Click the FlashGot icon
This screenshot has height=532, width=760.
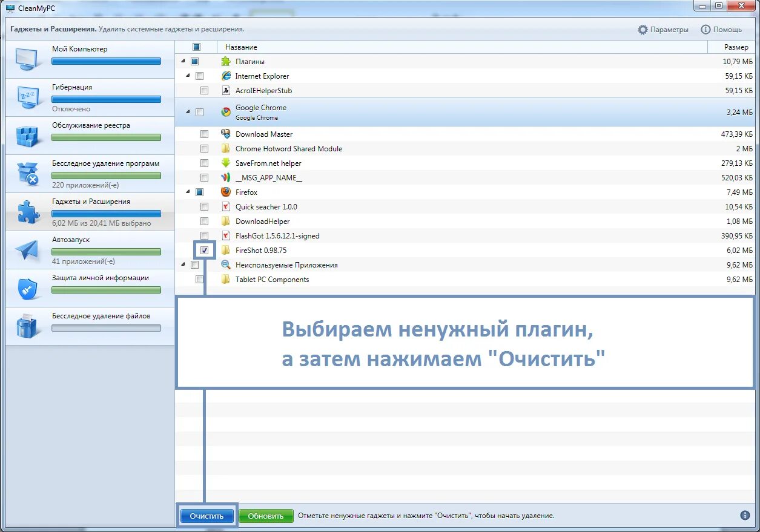(x=226, y=235)
